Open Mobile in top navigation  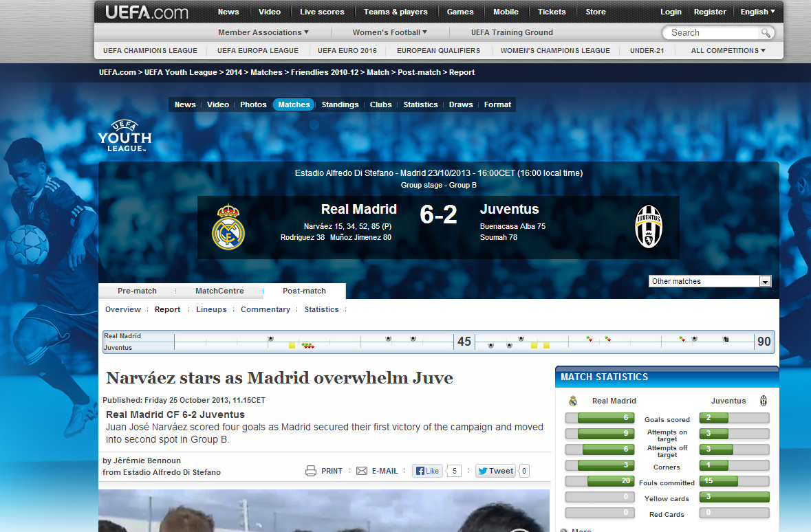pyautogui.click(x=506, y=12)
